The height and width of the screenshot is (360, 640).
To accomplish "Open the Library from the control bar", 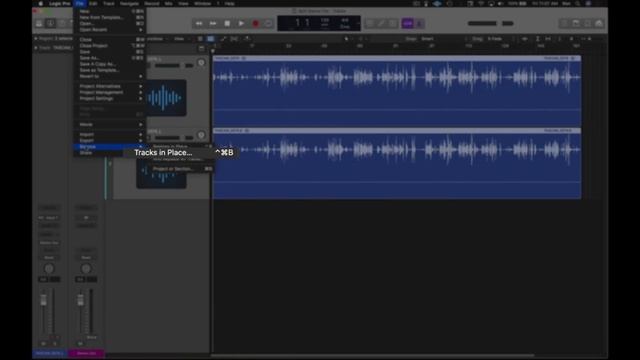I will point(39,24).
